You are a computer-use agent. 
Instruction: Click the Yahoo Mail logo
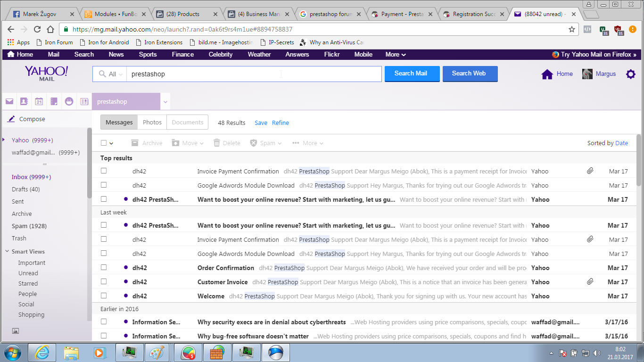pyautogui.click(x=47, y=73)
